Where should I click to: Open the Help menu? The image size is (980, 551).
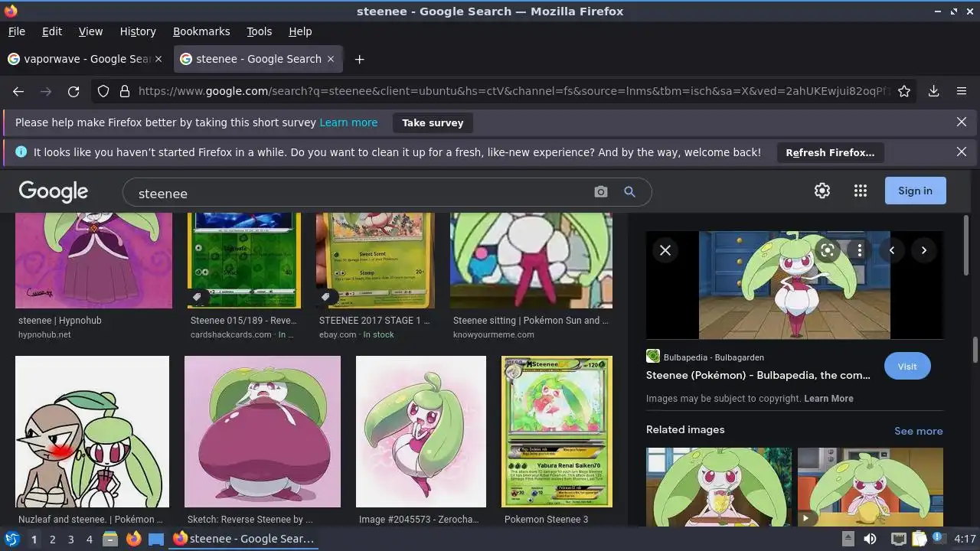point(300,31)
